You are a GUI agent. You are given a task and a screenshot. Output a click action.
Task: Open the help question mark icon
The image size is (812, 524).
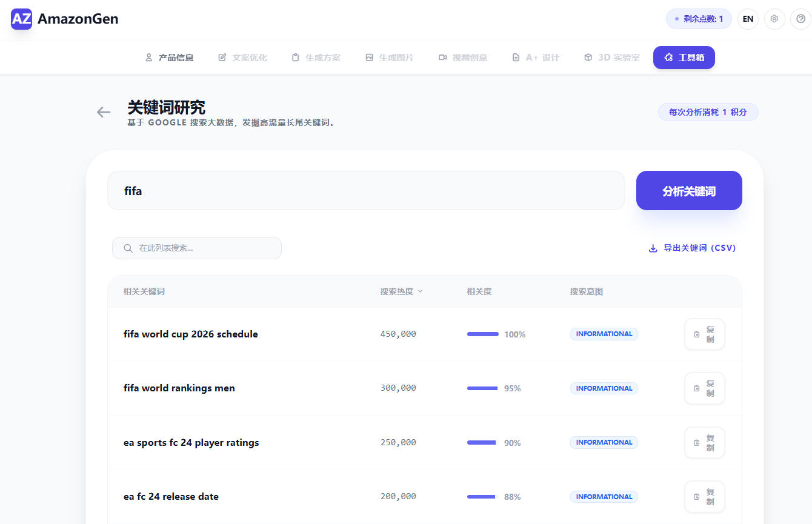(x=800, y=19)
